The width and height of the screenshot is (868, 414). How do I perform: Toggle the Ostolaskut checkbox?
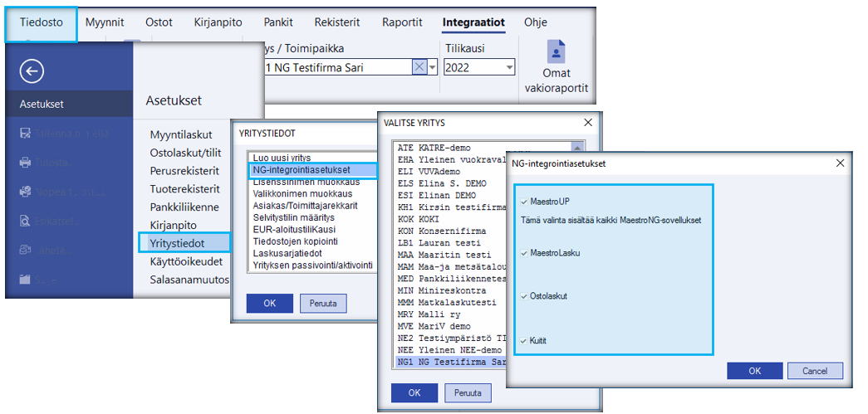click(x=522, y=295)
